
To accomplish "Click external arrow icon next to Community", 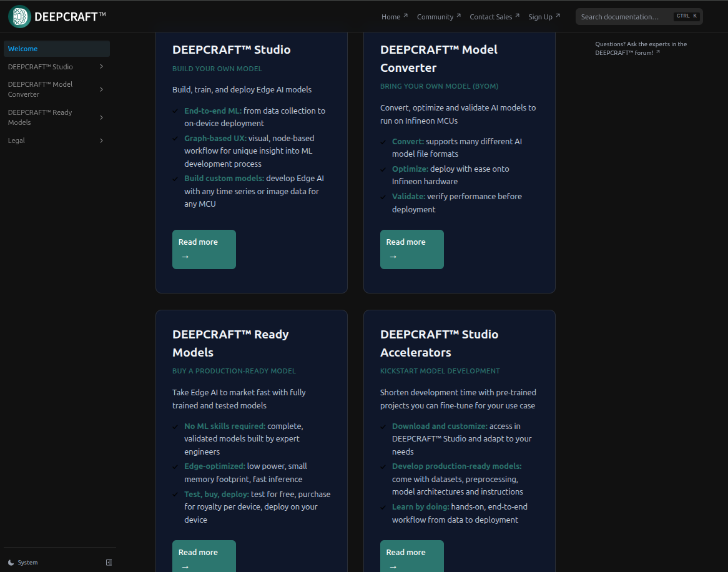I will pos(458,16).
